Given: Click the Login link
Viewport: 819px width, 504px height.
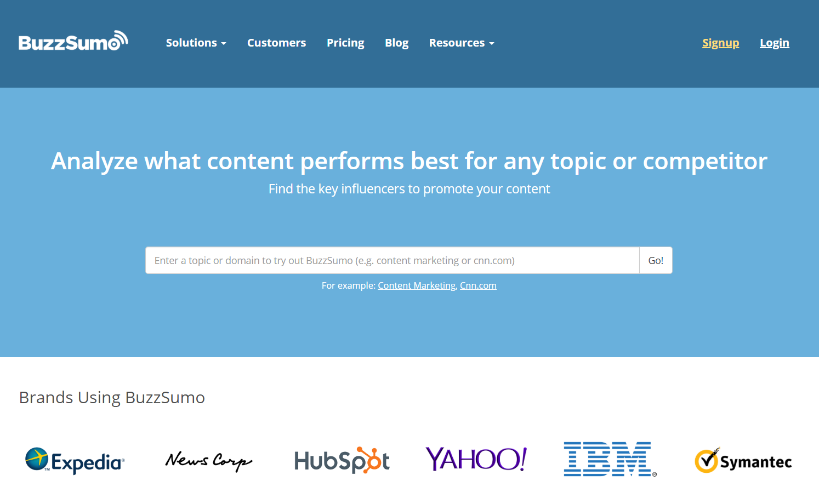Looking at the screenshot, I should pyautogui.click(x=774, y=43).
